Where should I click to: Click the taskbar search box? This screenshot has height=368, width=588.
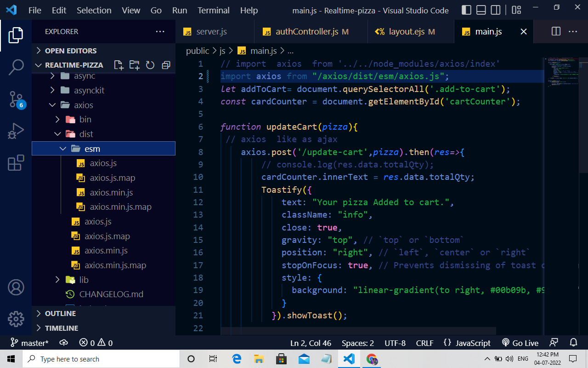coord(102,359)
